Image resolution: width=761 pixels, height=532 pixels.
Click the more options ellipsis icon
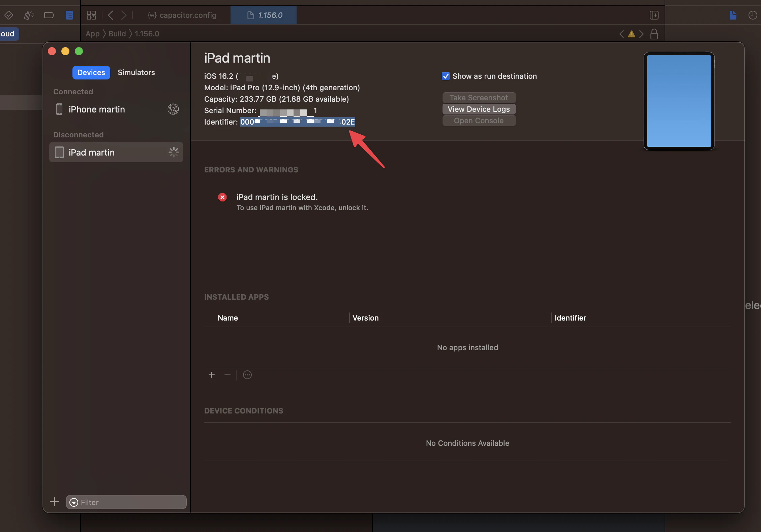pyautogui.click(x=247, y=375)
